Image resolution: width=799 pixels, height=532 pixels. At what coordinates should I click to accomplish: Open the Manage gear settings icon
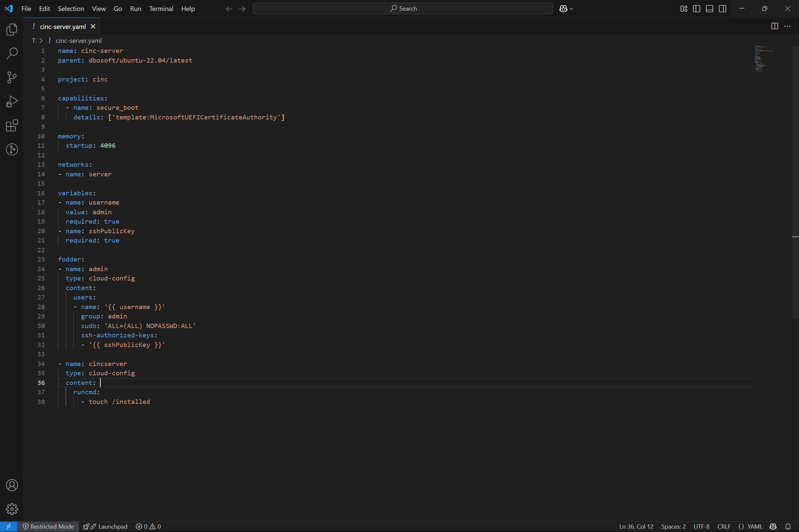[12, 509]
